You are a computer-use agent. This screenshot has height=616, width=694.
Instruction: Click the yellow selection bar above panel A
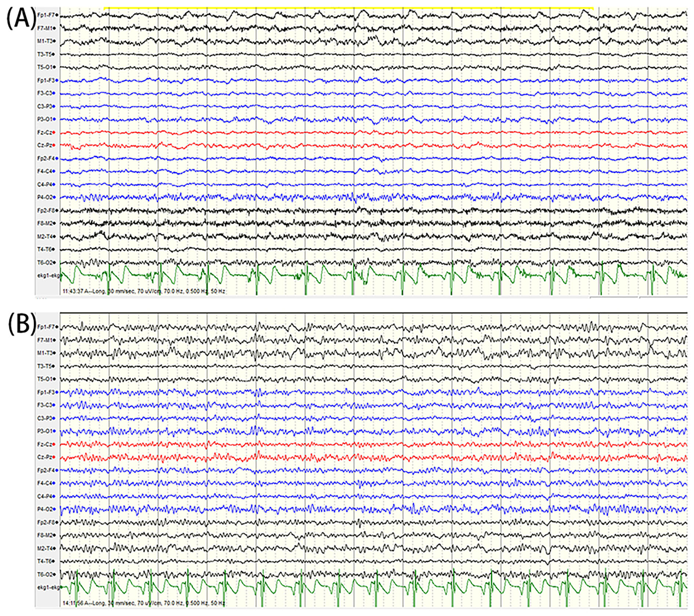(349, 7)
